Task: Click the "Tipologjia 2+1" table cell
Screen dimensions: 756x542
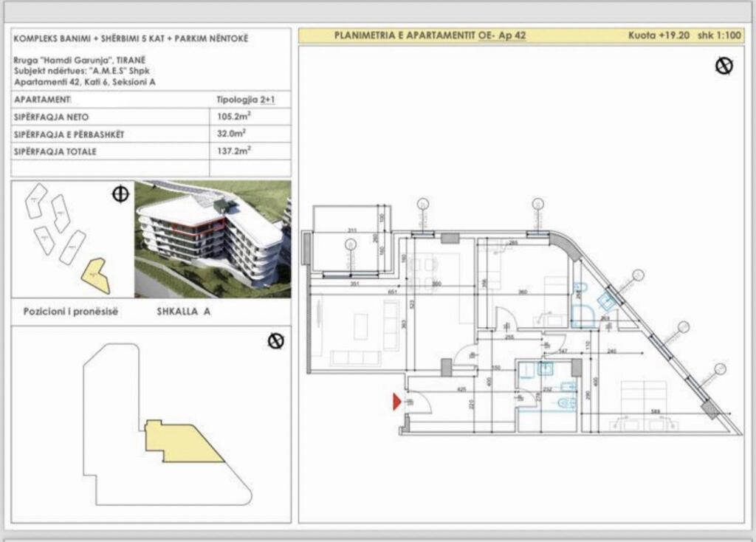Action: tap(250, 99)
